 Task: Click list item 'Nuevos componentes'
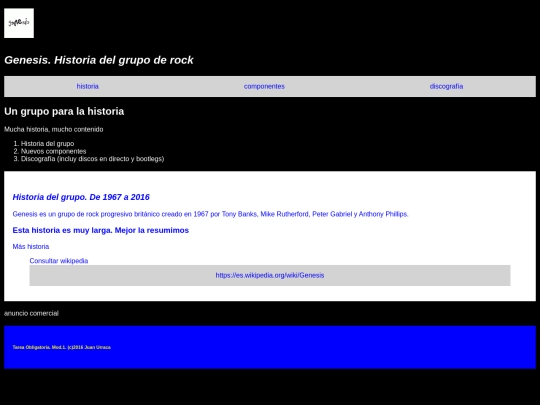(x=53, y=151)
